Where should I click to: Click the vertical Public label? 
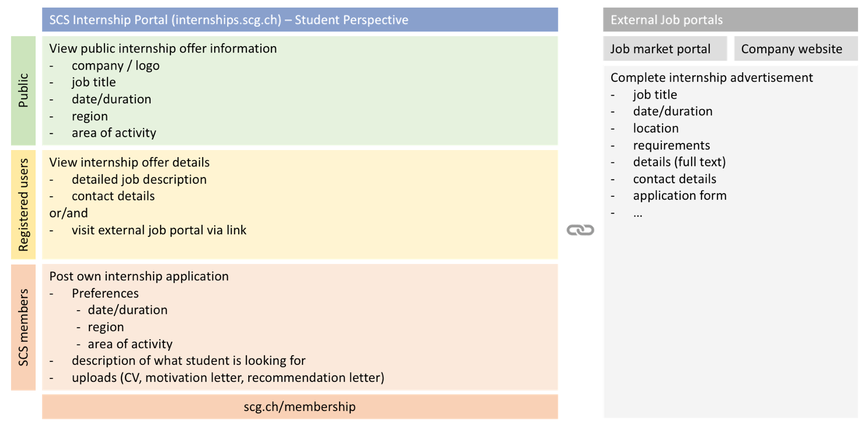point(23,91)
